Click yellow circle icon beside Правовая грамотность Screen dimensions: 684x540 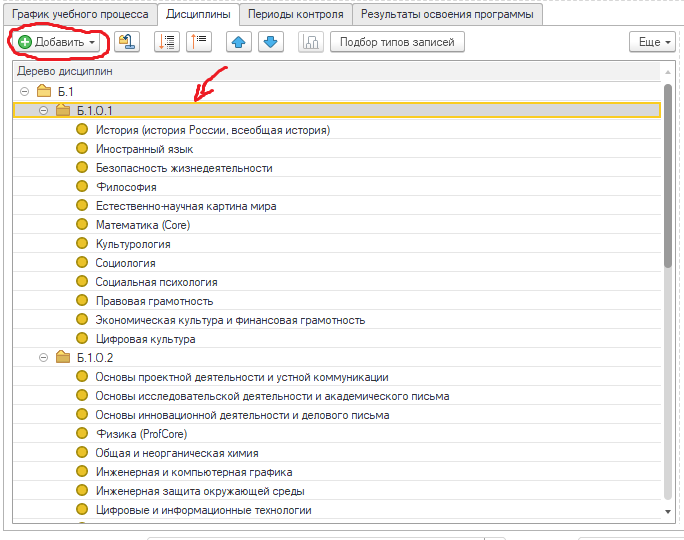[x=82, y=300]
